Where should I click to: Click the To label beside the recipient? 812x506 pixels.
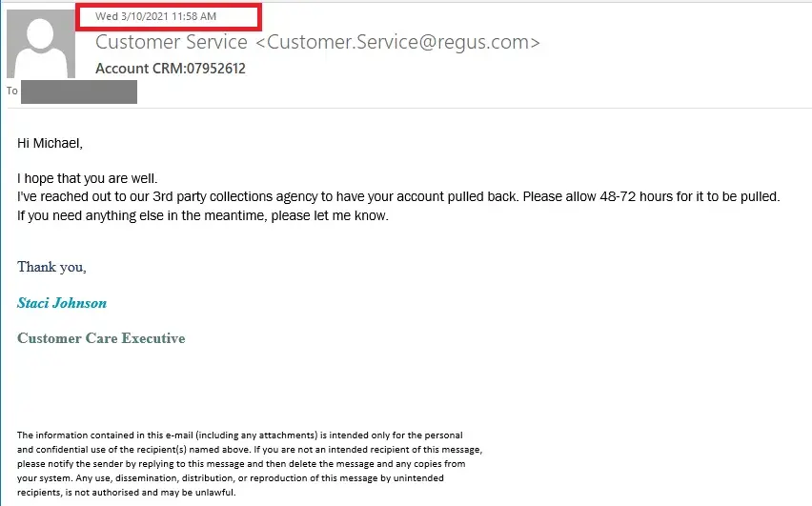point(11,91)
